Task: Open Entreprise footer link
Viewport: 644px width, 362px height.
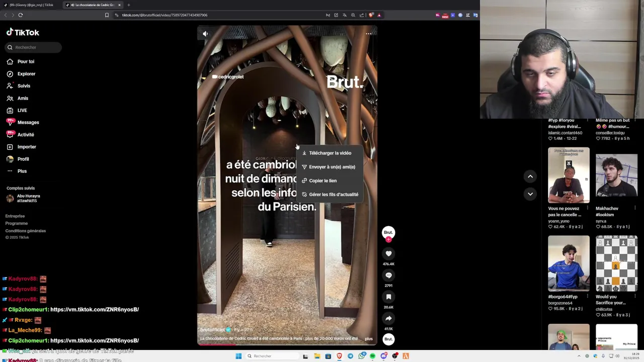Action: 15,216
